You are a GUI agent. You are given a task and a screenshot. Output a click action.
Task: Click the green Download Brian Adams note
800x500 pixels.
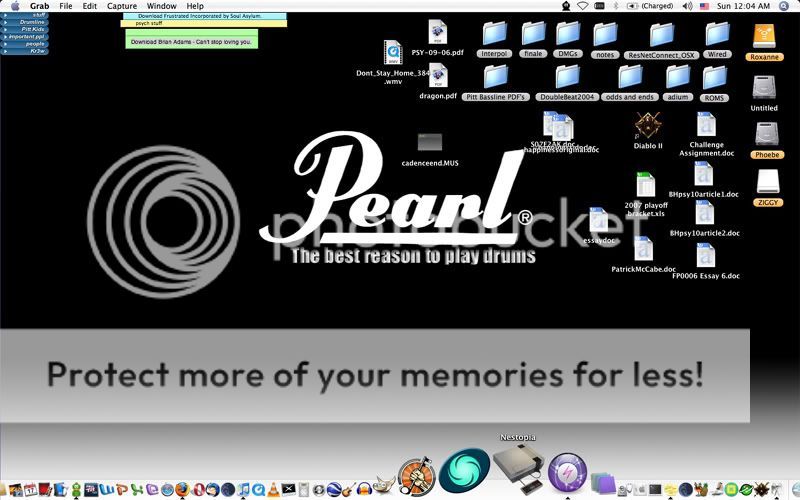point(191,41)
